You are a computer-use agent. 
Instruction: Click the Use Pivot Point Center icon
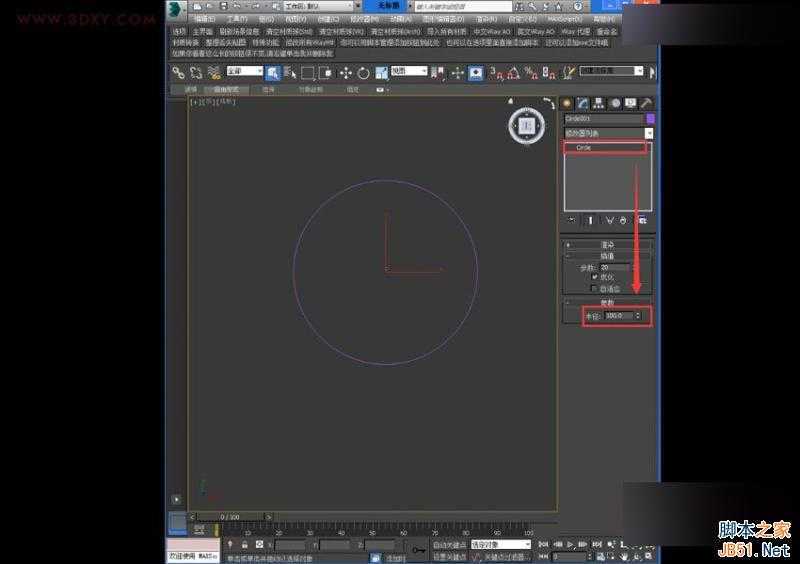tap(437, 73)
